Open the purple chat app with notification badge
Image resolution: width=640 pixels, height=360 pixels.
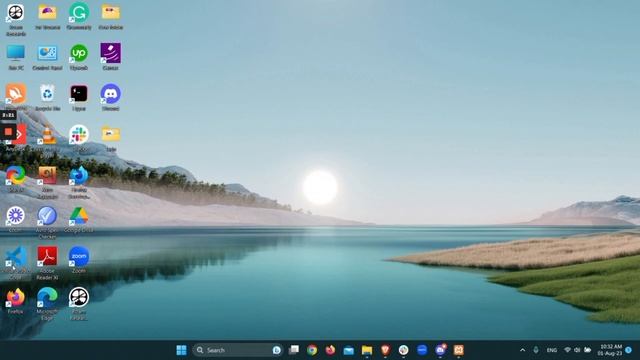[x=440, y=350]
